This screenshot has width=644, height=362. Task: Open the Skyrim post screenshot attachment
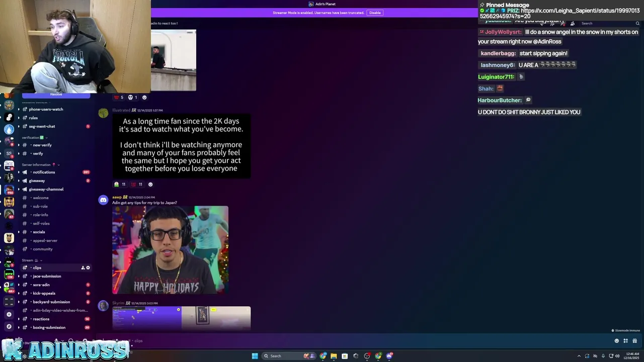click(x=181, y=318)
